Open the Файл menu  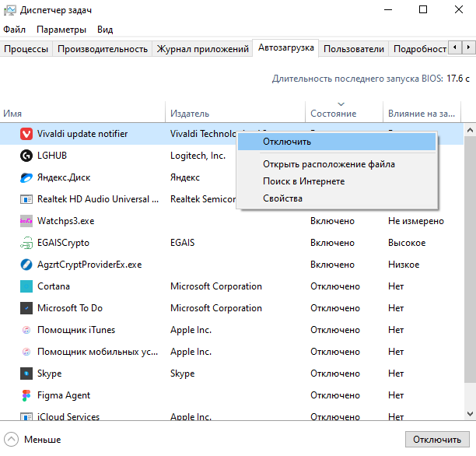(x=14, y=30)
